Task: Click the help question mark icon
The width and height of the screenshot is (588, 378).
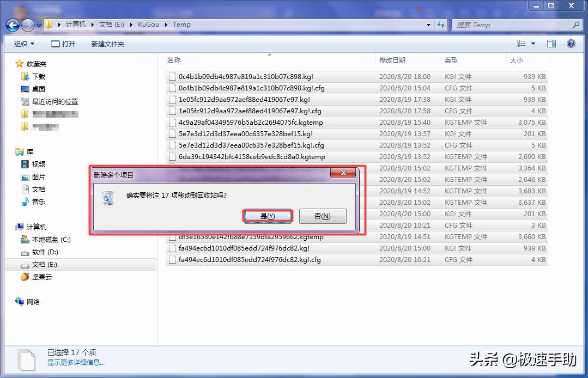Action: point(571,44)
